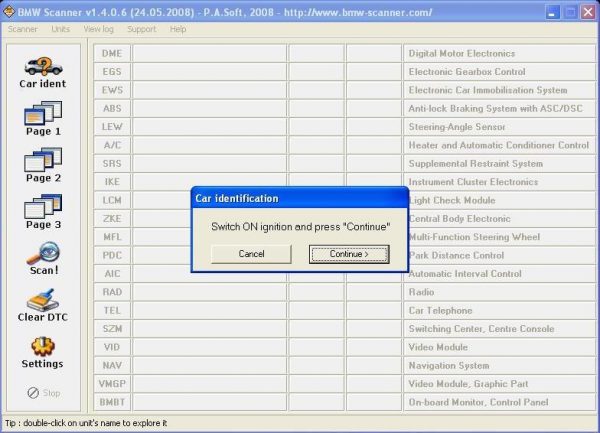Screen dimensions: 600x433
Task: Select the BMBT unit button
Action: pos(112,402)
